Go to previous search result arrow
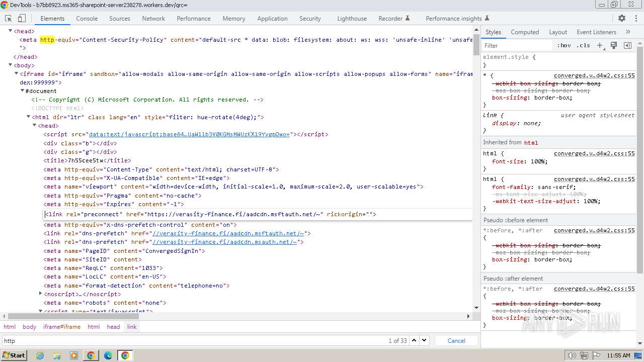Screen dimensions: 644x362 pos(414,340)
